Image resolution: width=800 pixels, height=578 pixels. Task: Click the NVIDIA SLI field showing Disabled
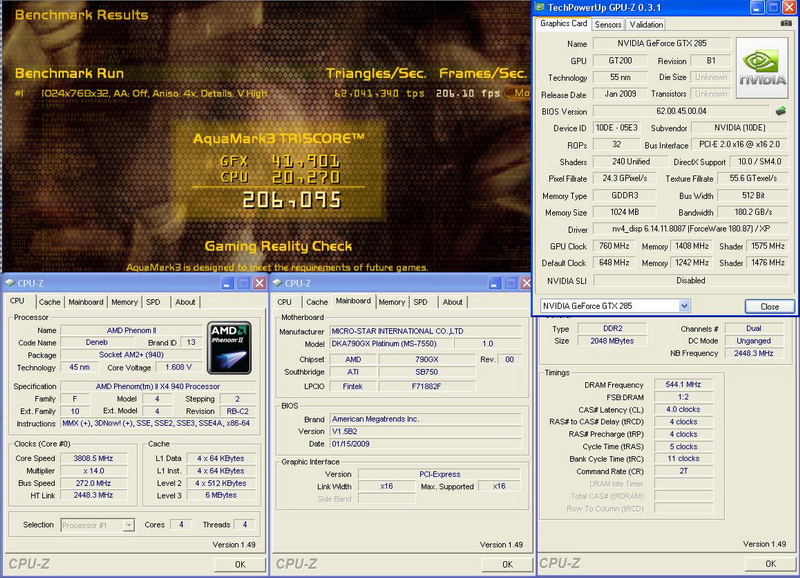pos(691,280)
